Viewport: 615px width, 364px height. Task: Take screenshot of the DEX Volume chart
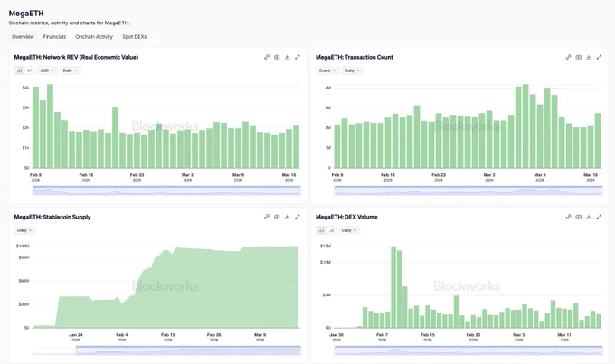[x=579, y=217]
